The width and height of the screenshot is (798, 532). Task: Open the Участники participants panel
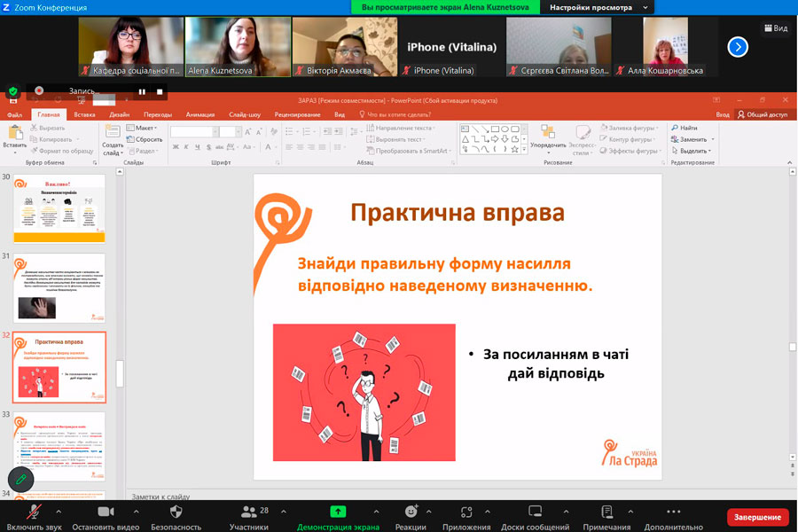pyautogui.click(x=249, y=512)
